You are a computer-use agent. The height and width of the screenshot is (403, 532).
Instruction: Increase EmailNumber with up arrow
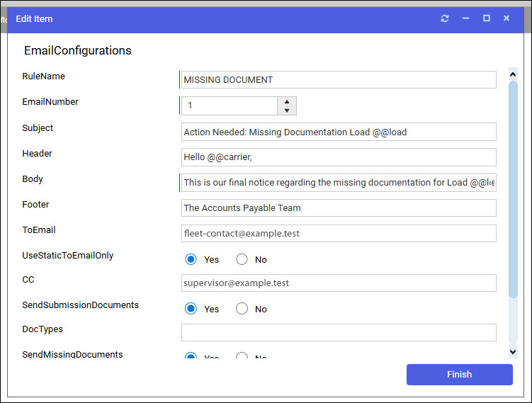pos(286,101)
